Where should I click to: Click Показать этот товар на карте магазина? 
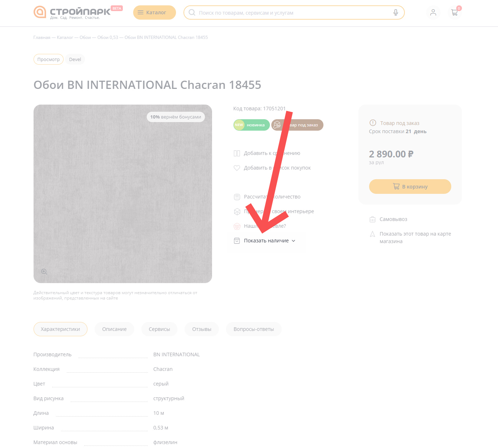(x=415, y=237)
